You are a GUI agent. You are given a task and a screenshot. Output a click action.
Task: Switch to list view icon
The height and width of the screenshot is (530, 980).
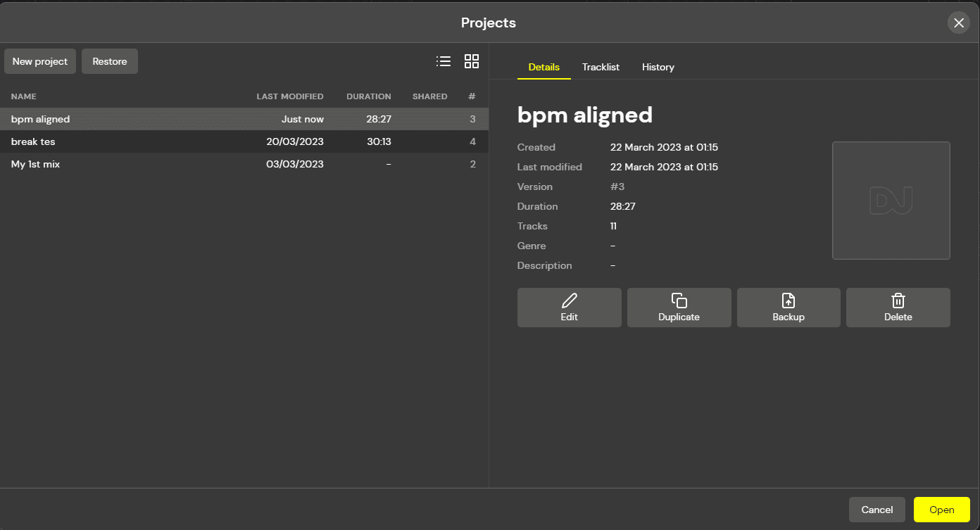(444, 61)
